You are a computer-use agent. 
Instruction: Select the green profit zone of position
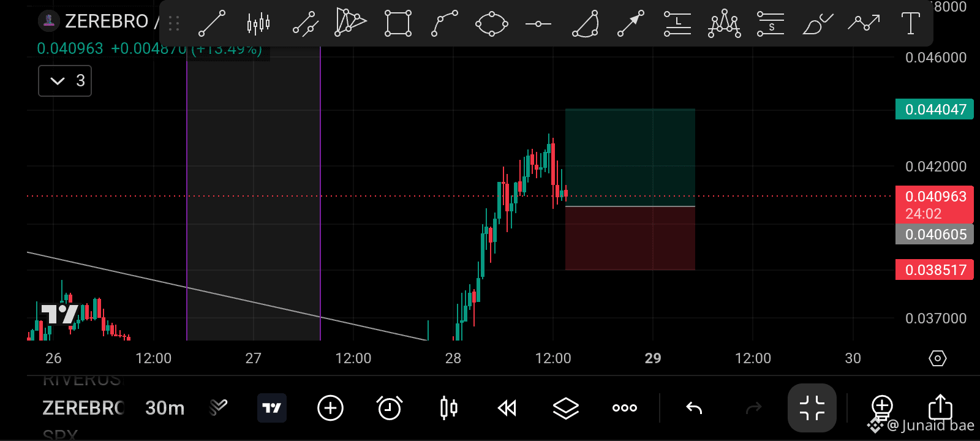pyautogui.click(x=630, y=157)
